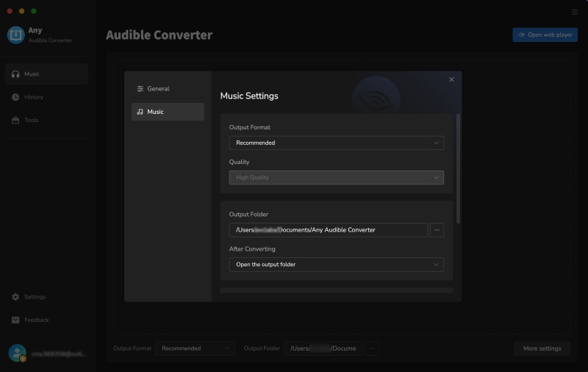Open the hamburger menu at top right
The width and height of the screenshot is (588, 372).
click(x=574, y=12)
